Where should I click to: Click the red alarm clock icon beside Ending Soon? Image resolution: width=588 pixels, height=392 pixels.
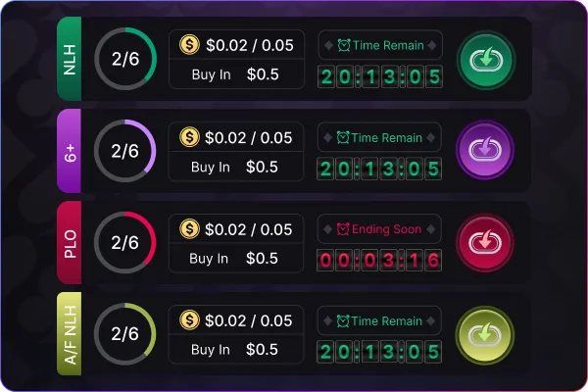click(x=343, y=228)
